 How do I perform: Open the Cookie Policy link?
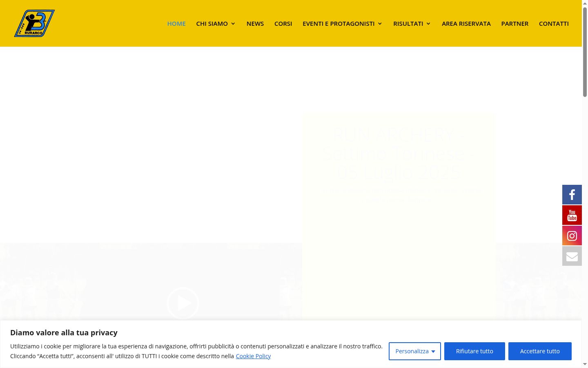[x=253, y=356]
